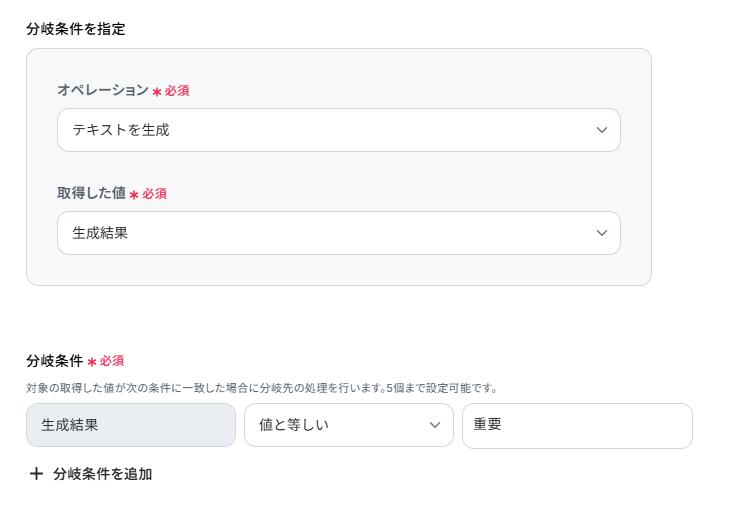Click the 取得した値 field label
Screen dimensions: 745x506
91,193
